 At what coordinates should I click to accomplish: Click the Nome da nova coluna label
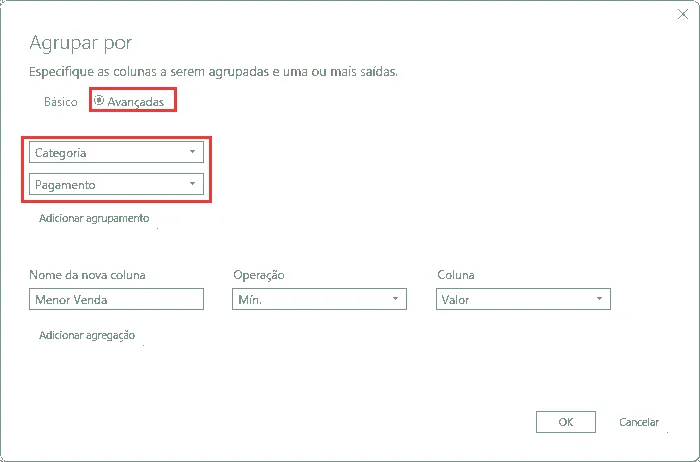88,275
